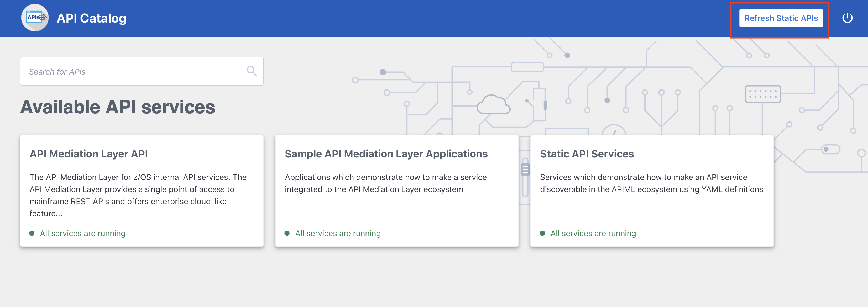Click the API Catalog logo icon
Image resolution: width=868 pixels, height=307 pixels.
35,18
